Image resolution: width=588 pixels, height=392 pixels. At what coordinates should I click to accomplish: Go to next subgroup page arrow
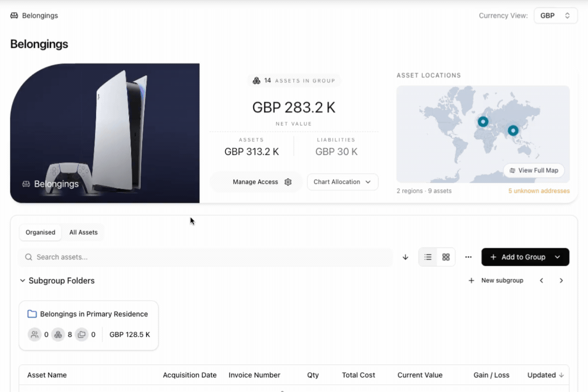561,280
